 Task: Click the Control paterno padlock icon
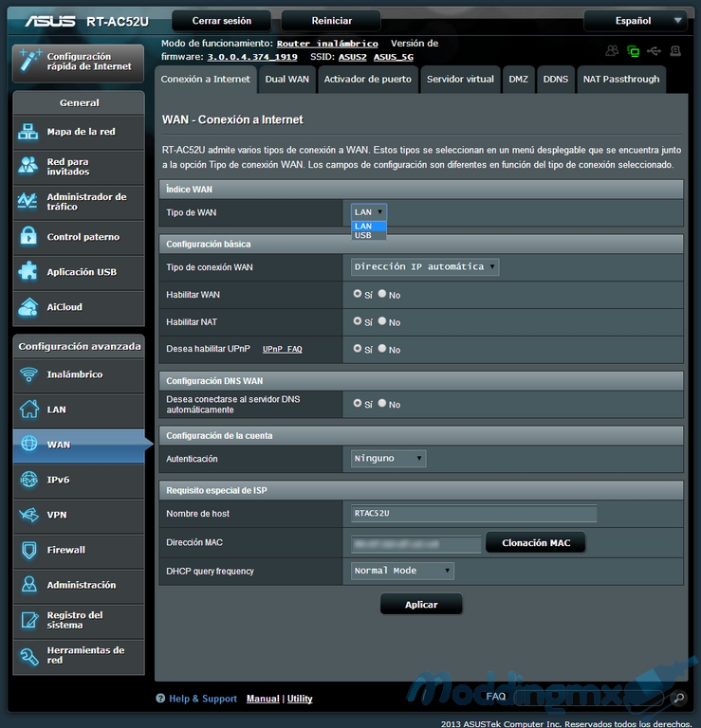point(28,236)
